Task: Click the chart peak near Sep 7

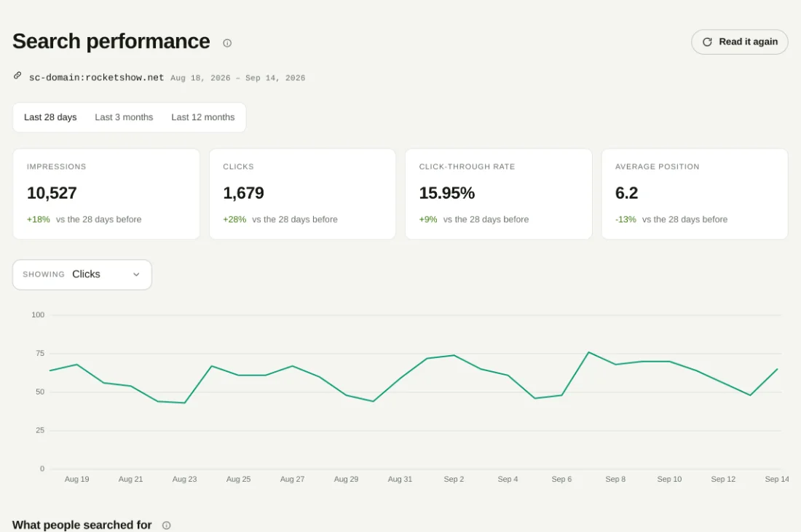Action: click(588, 352)
